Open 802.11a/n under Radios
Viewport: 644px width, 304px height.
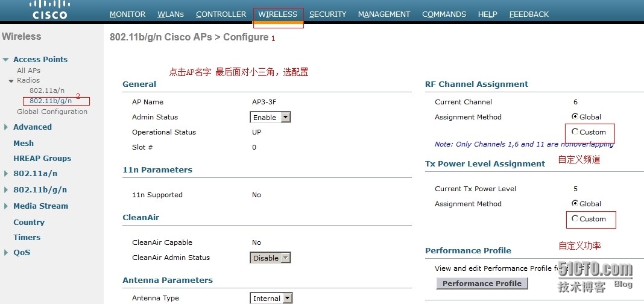[47, 90]
